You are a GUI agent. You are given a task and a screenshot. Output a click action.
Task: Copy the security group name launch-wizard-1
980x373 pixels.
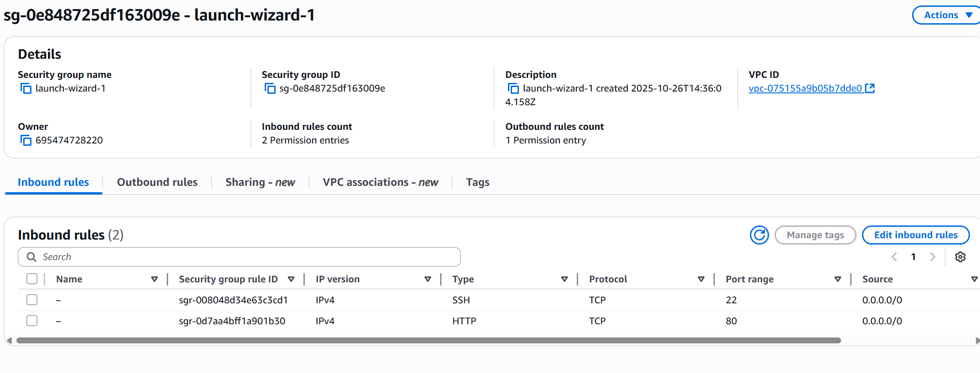pos(26,88)
